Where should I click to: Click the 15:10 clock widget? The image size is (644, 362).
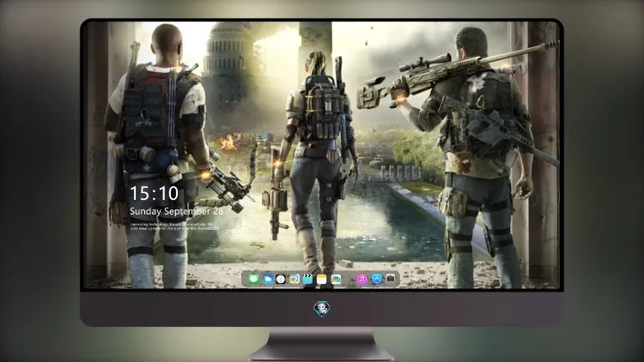point(154,193)
